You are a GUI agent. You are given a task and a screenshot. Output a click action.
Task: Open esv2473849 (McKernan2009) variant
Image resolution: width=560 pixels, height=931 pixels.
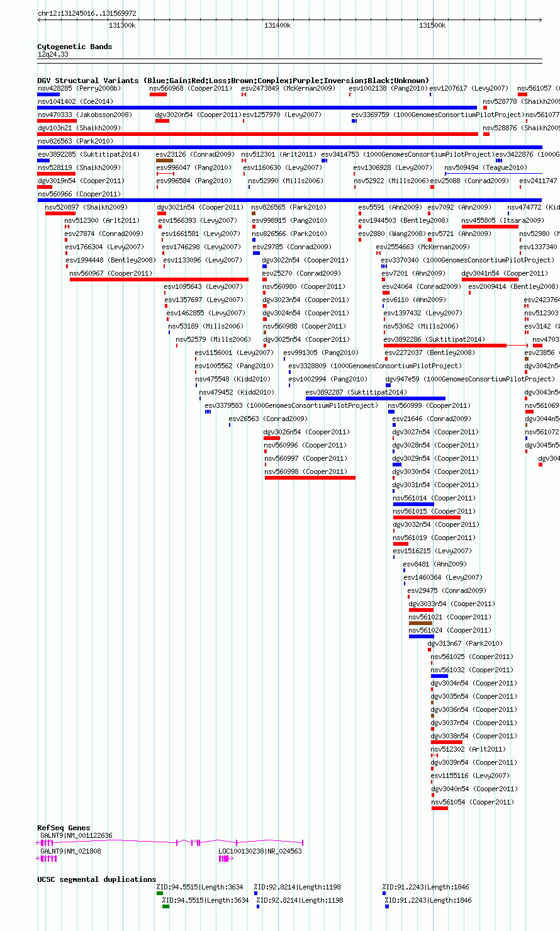point(289,89)
